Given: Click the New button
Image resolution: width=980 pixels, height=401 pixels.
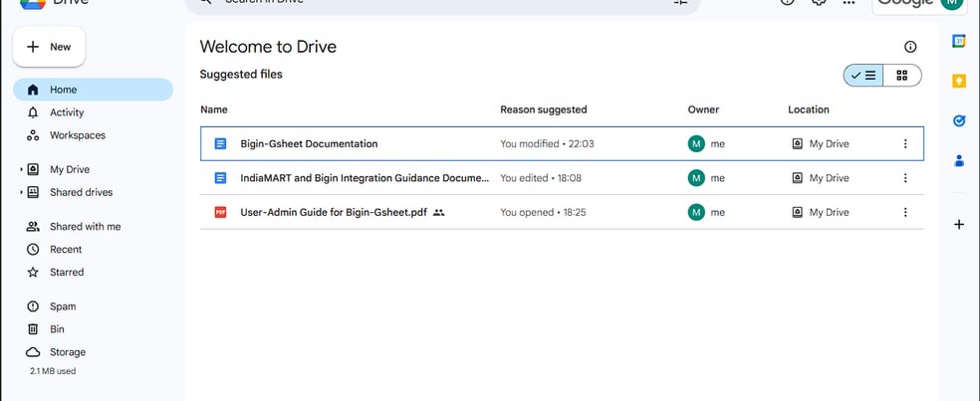Looking at the screenshot, I should coord(49,47).
